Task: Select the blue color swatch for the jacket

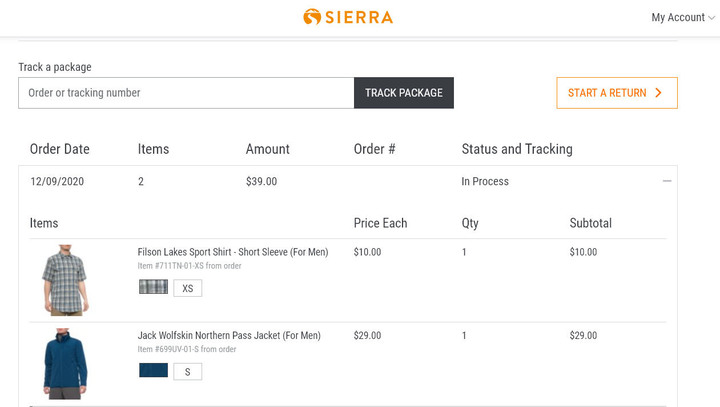Action: (x=153, y=370)
